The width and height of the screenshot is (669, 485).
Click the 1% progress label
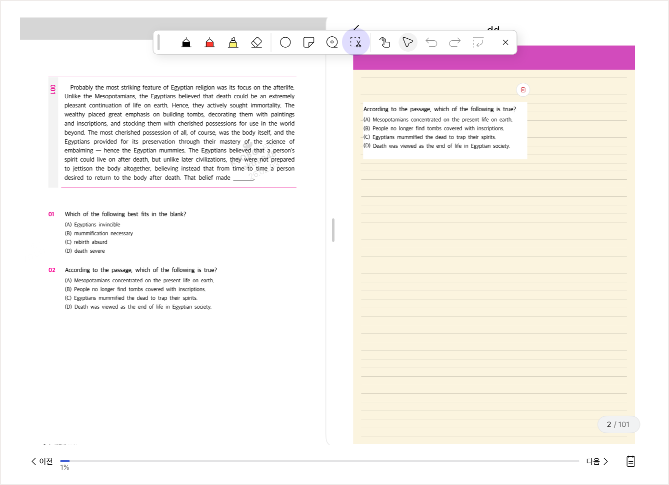64,468
